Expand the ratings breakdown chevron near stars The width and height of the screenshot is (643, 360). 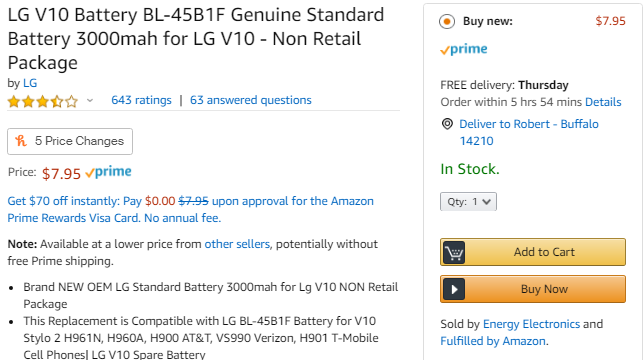pos(90,100)
